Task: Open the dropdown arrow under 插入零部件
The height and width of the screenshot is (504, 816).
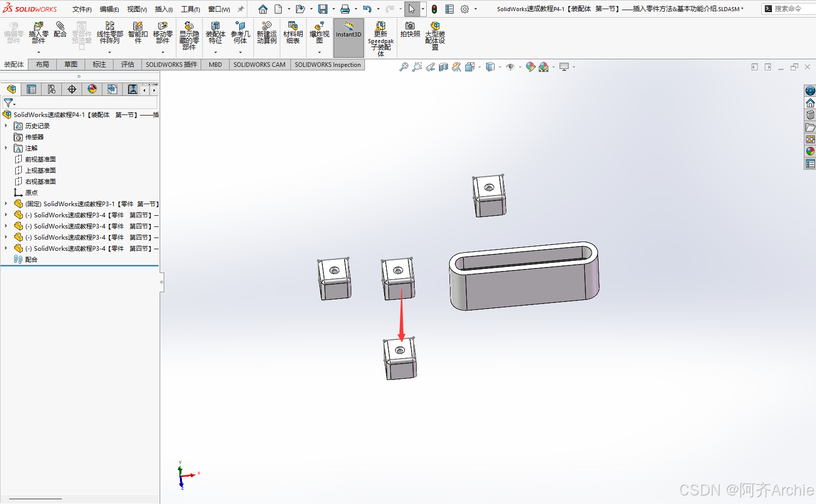Action: tap(39, 52)
